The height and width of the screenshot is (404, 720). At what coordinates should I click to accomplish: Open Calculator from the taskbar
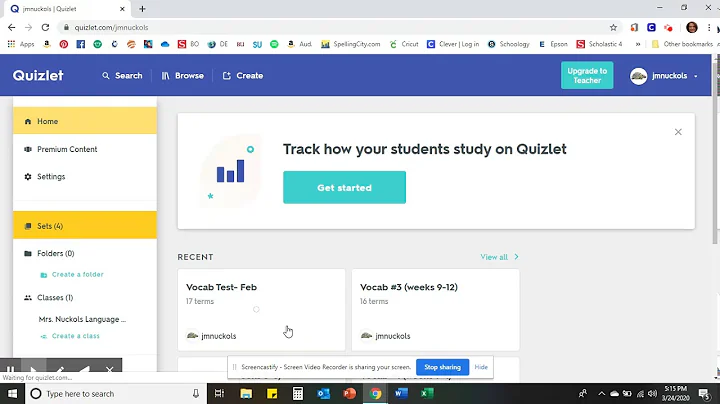point(298,393)
